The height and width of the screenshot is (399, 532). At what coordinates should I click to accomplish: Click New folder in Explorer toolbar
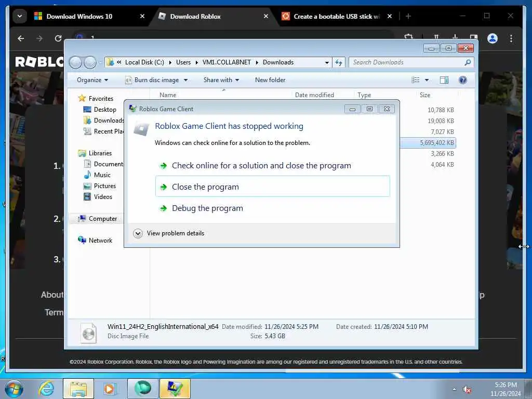point(270,80)
